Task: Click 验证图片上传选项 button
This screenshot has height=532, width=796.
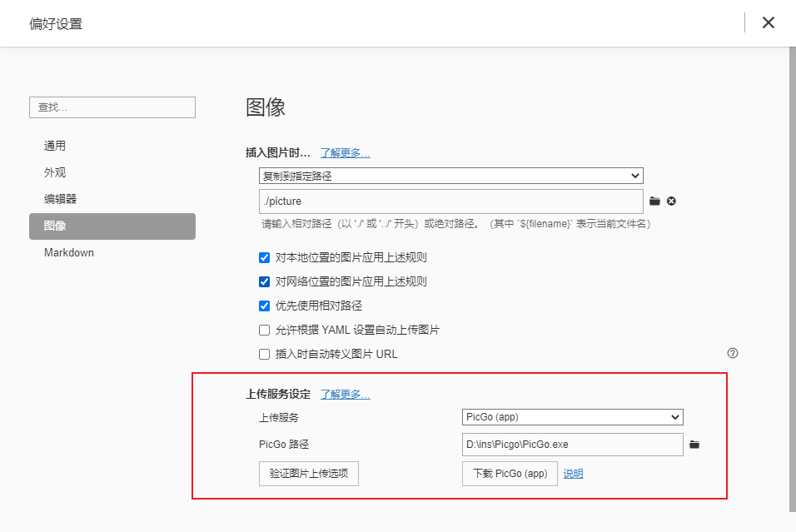Action: pyautogui.click(x=309, y=474)
